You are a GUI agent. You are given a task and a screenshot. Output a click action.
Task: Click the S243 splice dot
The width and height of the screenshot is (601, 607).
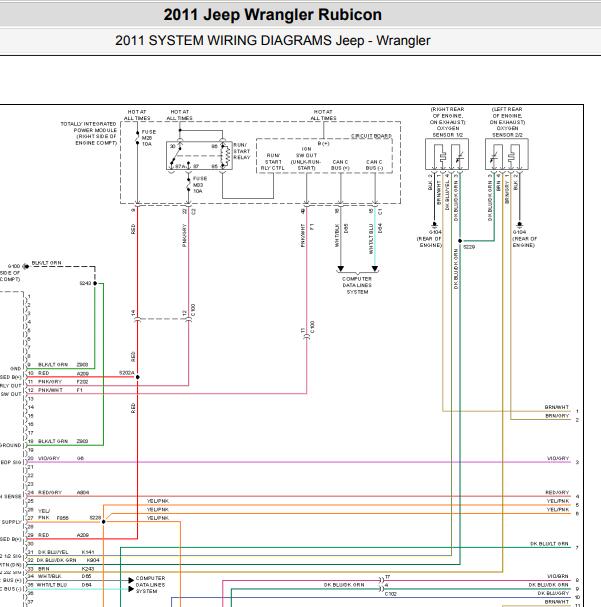95,283
